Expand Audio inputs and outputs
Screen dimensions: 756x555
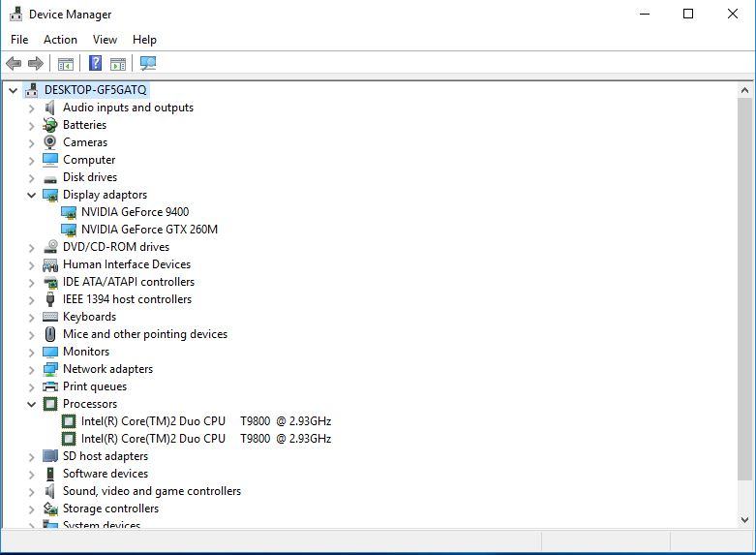(31, 108)
